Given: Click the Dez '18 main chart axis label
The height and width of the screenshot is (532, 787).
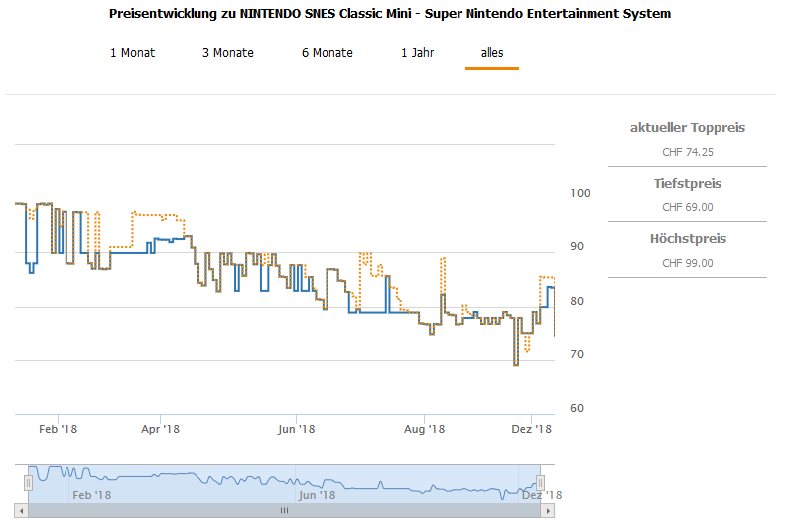Looking at the screenshot, I should click(531, 429).
